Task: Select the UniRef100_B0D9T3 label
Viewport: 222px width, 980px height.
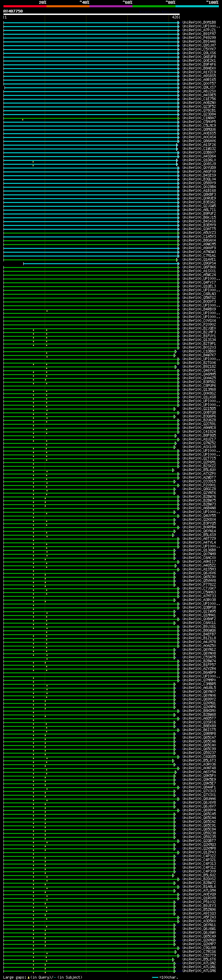Action: pos(199,302)
